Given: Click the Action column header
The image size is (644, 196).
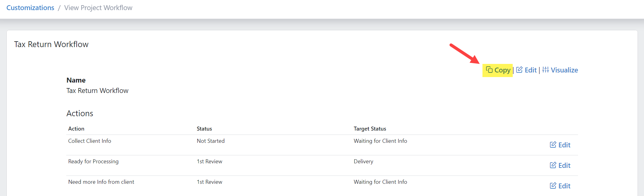Looking at the screenshot, I should 76,128.
